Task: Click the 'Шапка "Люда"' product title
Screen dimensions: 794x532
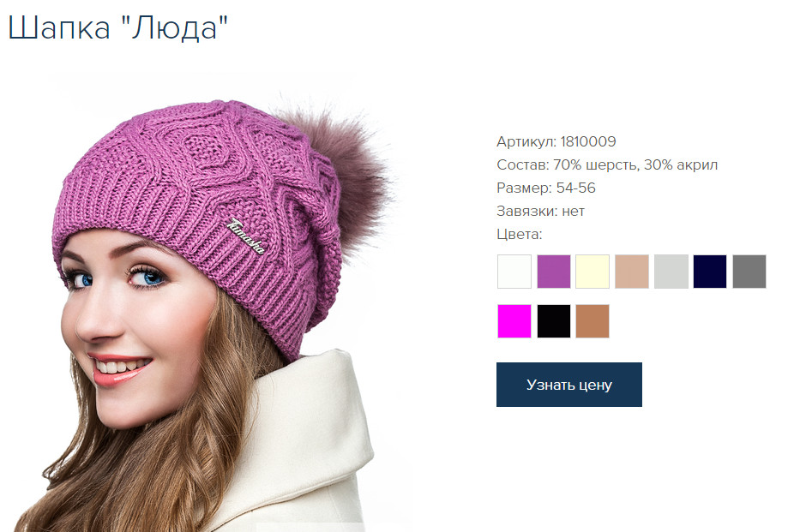Action: click(118, 27)
